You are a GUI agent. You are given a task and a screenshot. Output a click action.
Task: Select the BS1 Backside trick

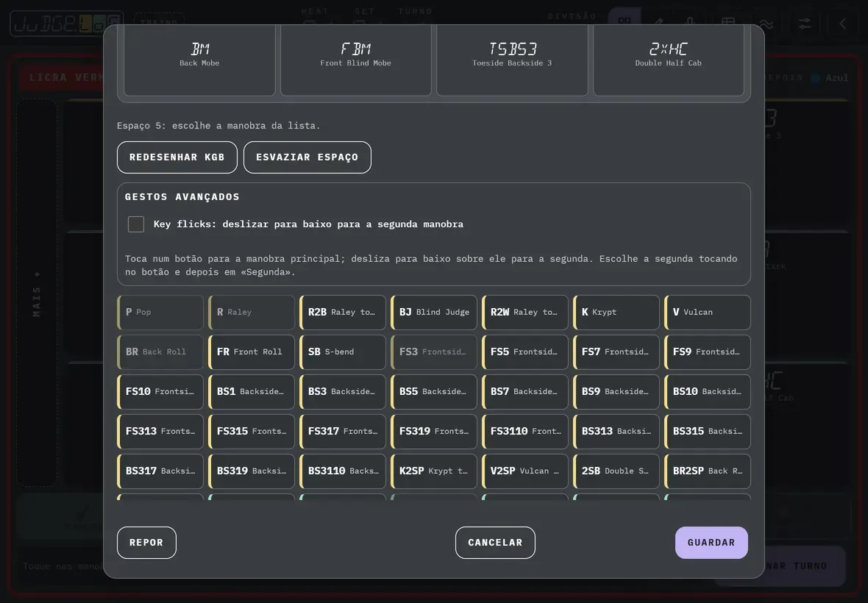click(252, 392)
